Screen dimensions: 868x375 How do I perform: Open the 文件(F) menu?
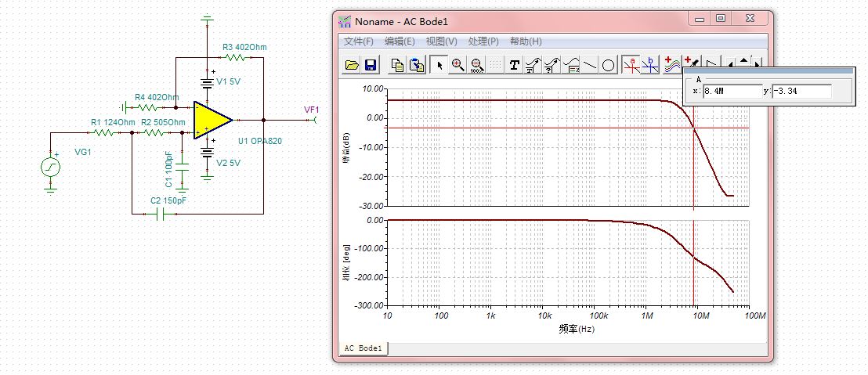click(x=358, y=41)
